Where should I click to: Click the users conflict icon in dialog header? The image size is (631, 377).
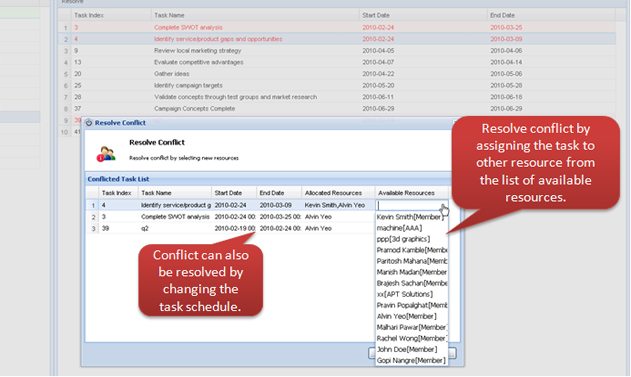coord(106,154)
